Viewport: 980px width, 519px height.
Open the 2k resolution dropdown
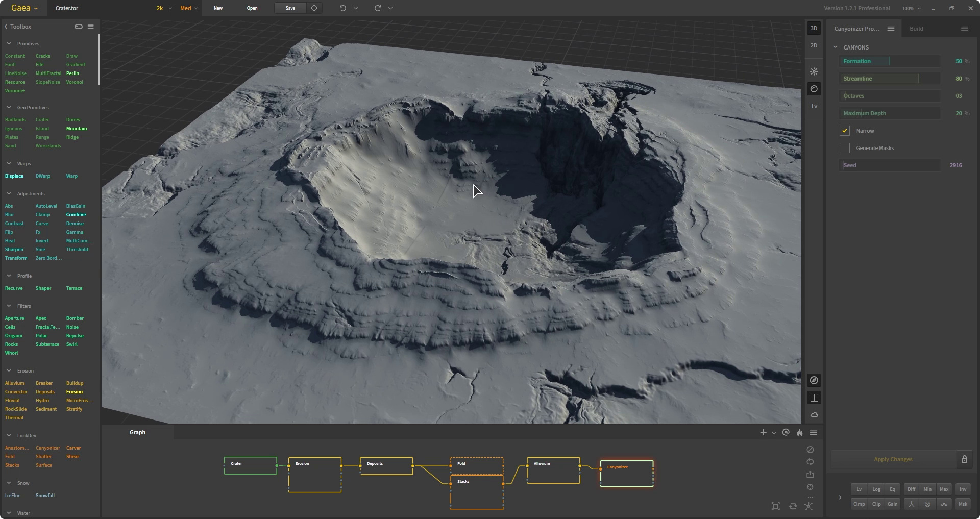coord(164,8)
